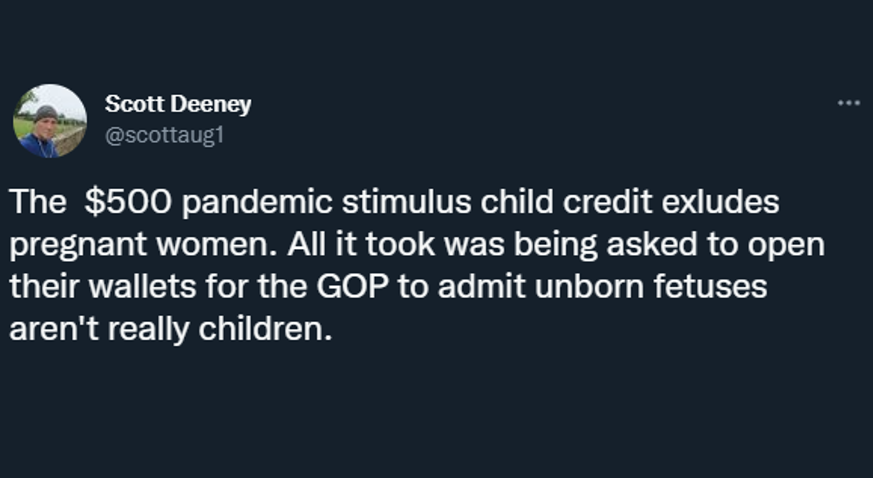This screenshot has width=873, height=478.
Task: Click the word "aren't" on the last line
Action: (54, 329)
